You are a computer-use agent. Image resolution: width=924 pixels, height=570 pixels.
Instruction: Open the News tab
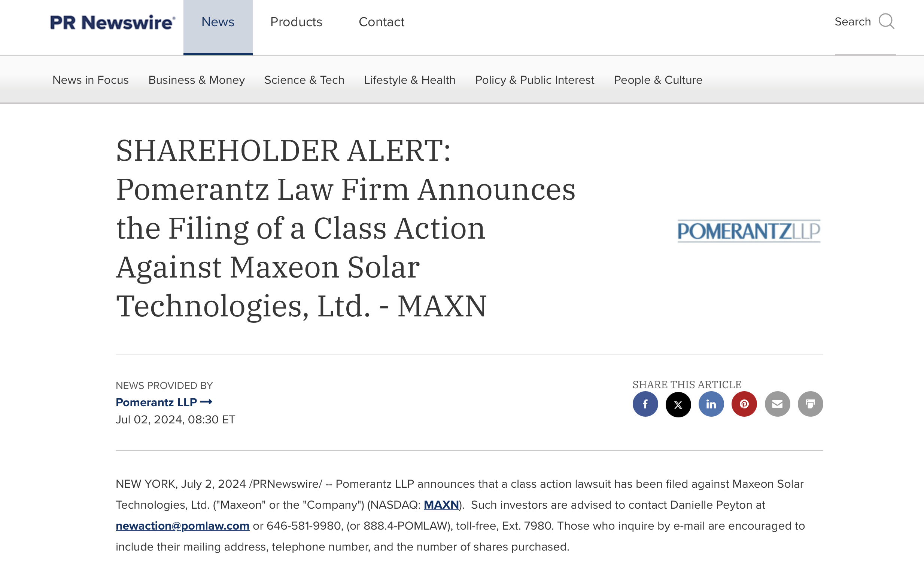[x=218, y=22]
